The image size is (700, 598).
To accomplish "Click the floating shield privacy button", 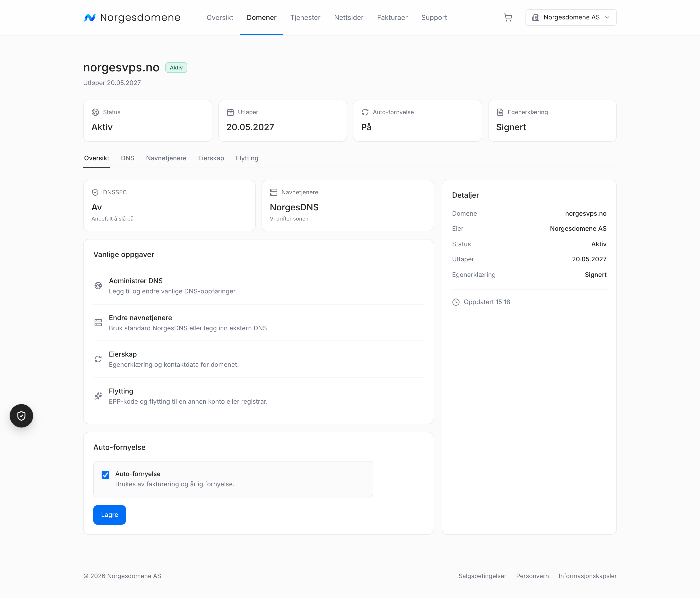I will tap(21, 416).
